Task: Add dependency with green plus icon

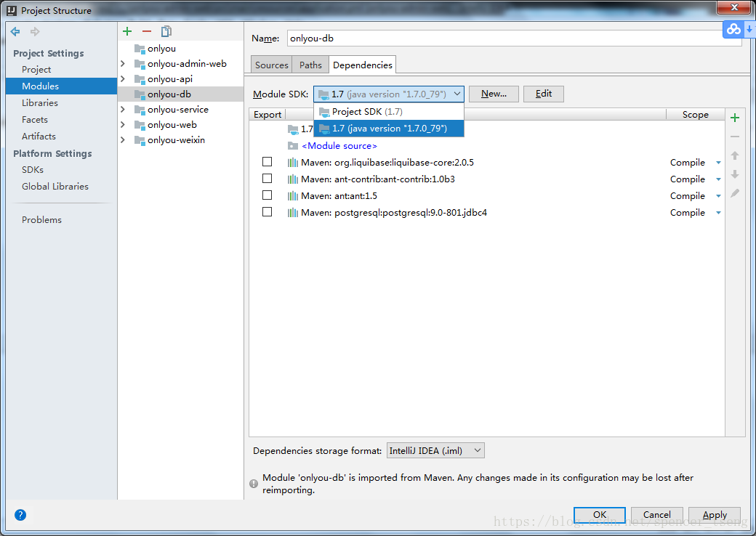Action: (735, 118)
